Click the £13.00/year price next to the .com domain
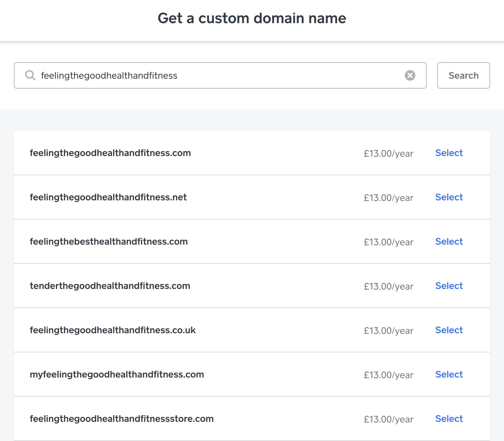Image resolution: width=504 pixels, height=441 pixels. (389, 153)
